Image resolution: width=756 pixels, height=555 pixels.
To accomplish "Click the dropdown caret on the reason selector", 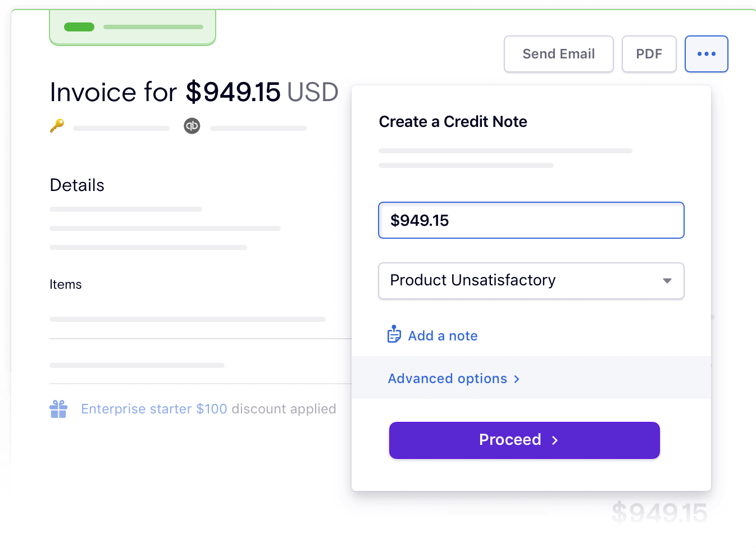I will [x=667, y=281].
